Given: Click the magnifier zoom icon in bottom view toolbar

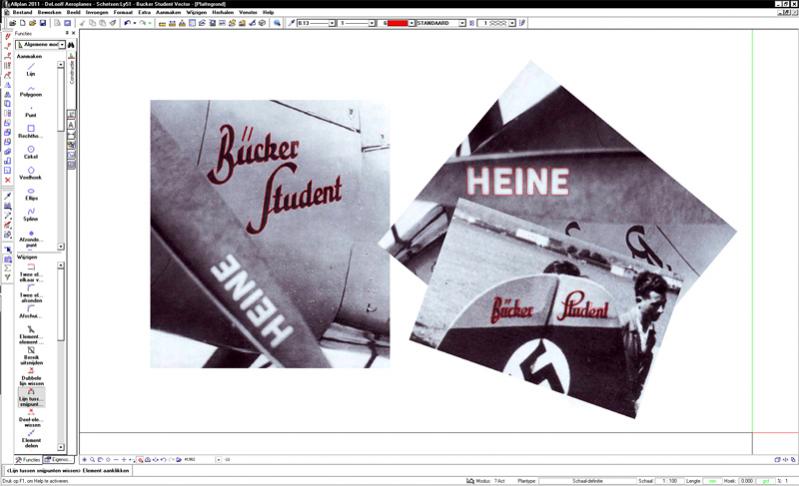Looking at the screenshot, I should click(92, 460).
